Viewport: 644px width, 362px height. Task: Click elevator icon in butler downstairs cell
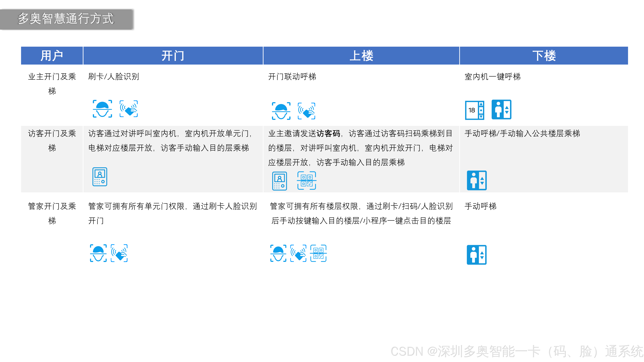pyautogui.click(x=477, y=255)
